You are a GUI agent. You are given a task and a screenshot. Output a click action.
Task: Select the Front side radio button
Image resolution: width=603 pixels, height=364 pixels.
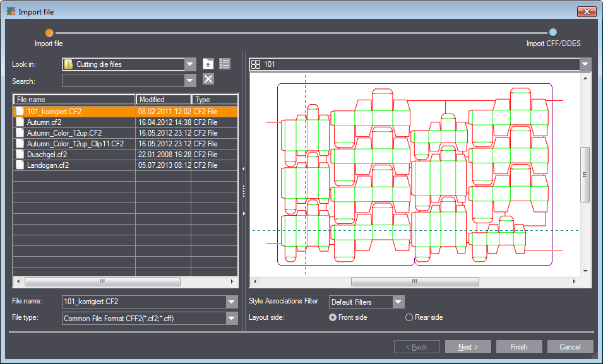(x=333, y=317)
